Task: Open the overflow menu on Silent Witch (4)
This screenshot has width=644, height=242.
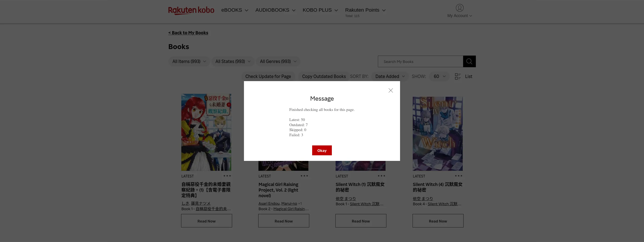Action: coord(458,176)
